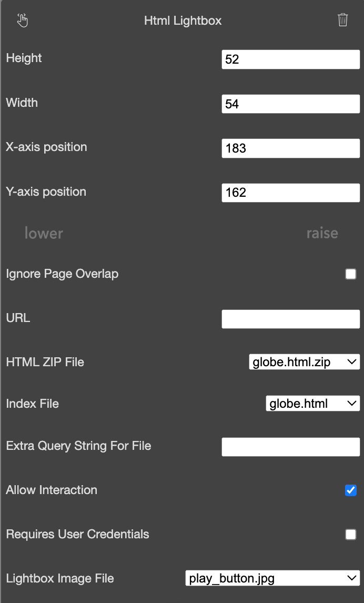Focus the Height input field
The height and width of the screenshot is (603, 364).
click(x=290, y=59)
